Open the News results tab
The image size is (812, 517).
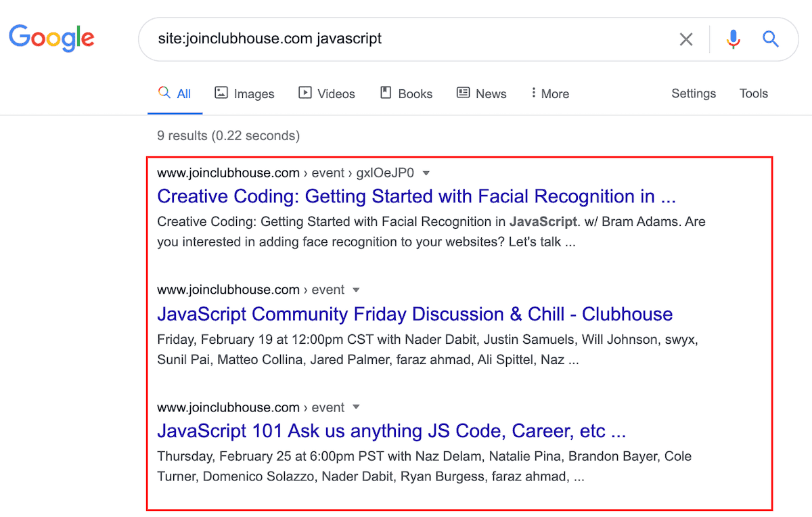pyautogui.click(x=481, y=93)
